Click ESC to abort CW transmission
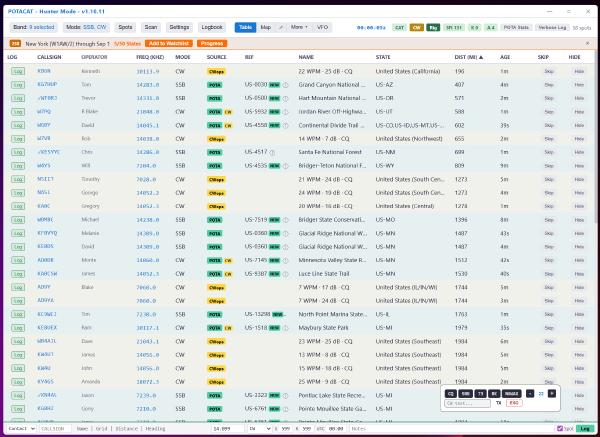Screen dimensions: 600x437 pyautogui.click(x=514, y=403)
